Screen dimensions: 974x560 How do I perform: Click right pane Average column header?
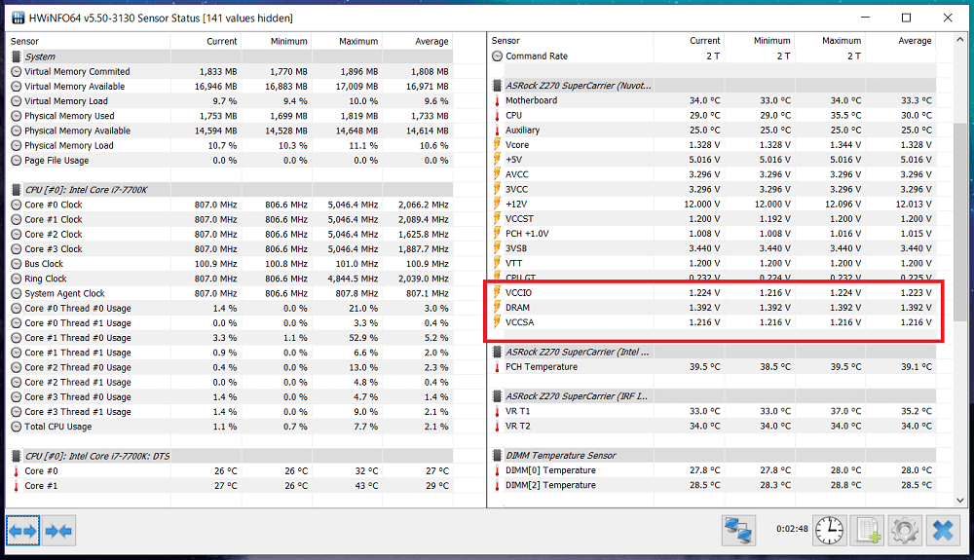(x=901, y=40)
